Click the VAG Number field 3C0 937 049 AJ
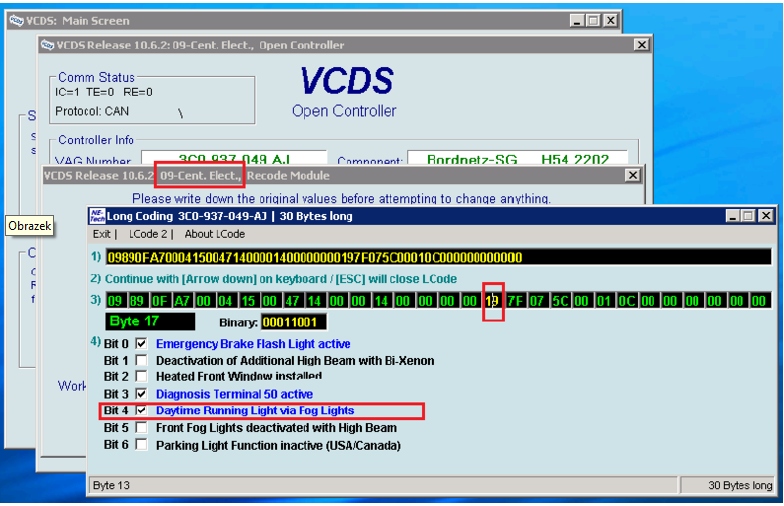784x506 pixels. click(x=234, y=158)
